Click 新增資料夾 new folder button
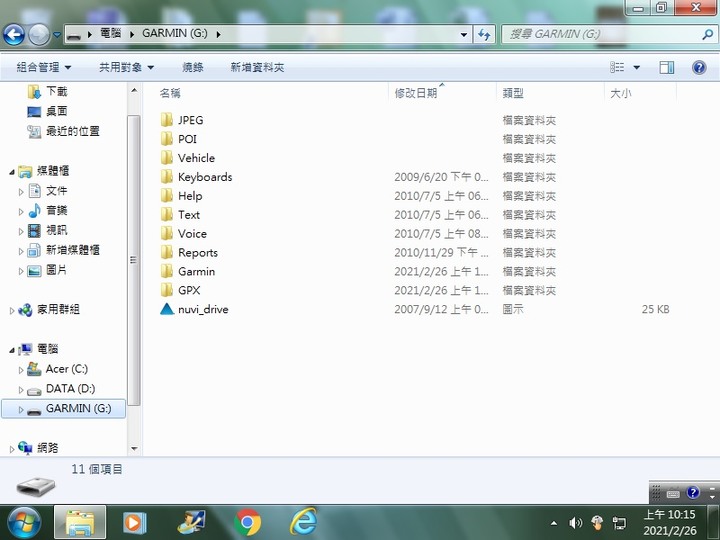Image resolution: width=720 pixels, height=540 pixels. click(x=257, y=68)
